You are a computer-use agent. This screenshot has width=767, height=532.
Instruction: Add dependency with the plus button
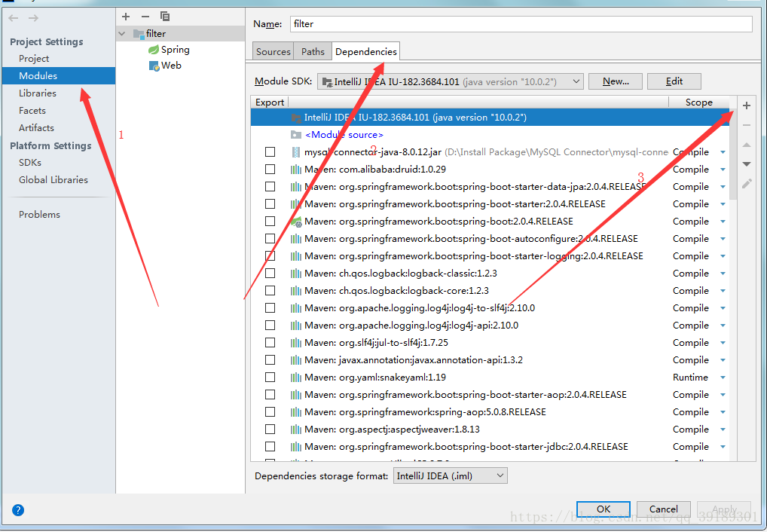[x=747, y=105]
